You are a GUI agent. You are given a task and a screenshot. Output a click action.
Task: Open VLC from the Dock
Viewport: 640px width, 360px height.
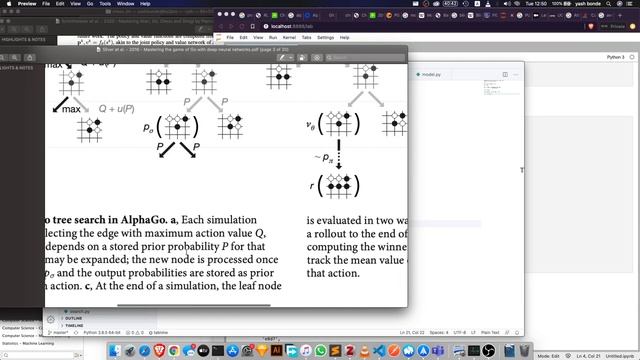364,350
